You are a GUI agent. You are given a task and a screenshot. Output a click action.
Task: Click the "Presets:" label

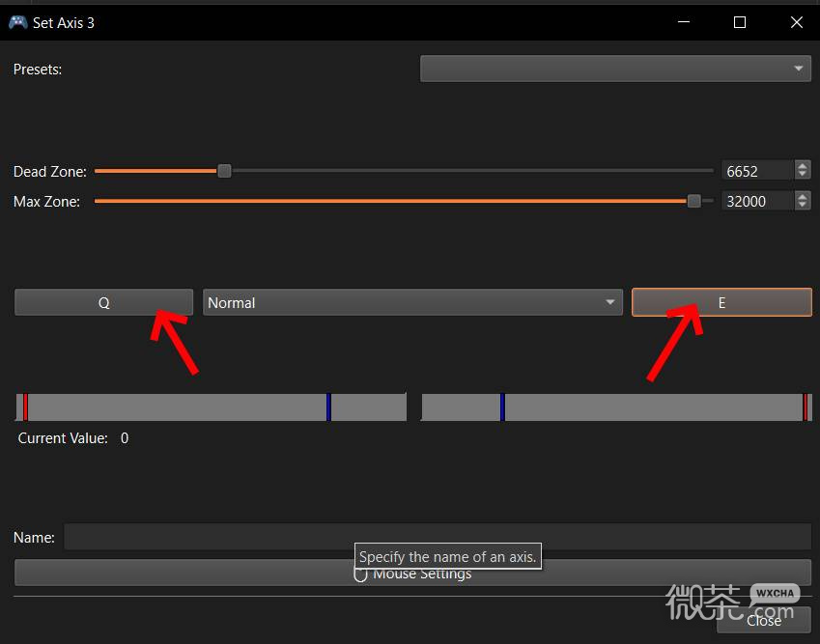(38, 69)
